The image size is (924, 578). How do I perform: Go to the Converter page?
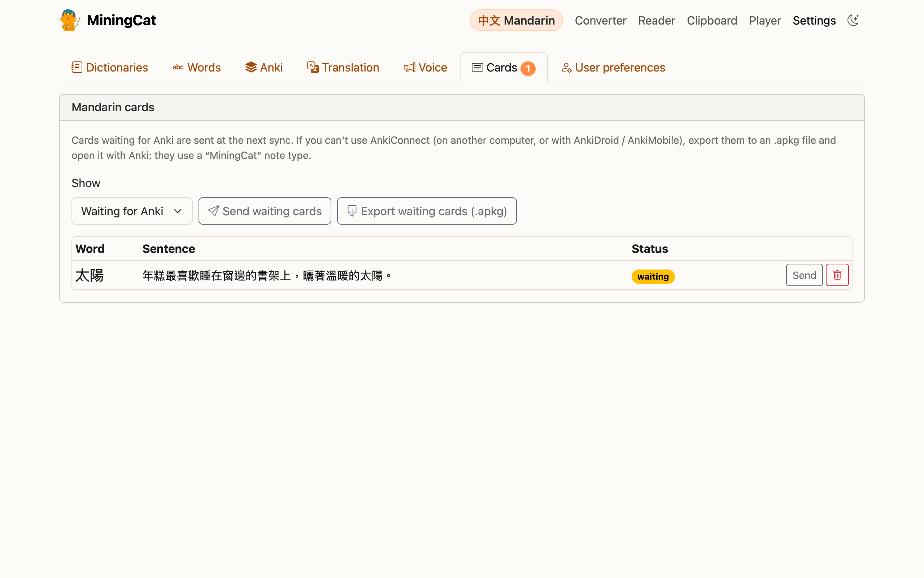[x=600, y=21]
